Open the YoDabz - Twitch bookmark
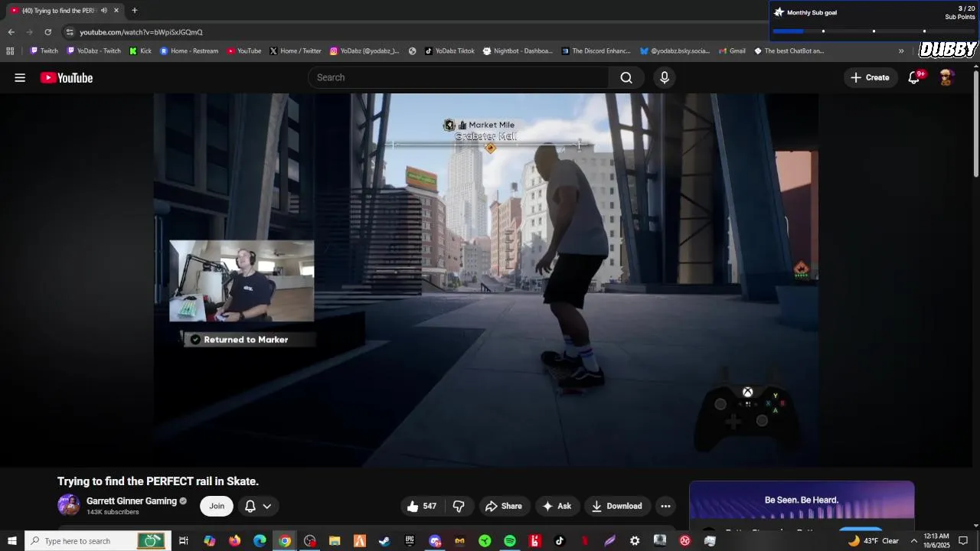This screenshot has height=551, width=980. tap(93, 51)
